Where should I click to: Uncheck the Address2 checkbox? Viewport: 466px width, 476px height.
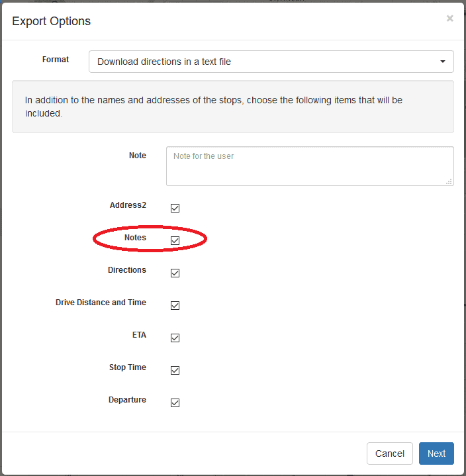coord(175,208)
